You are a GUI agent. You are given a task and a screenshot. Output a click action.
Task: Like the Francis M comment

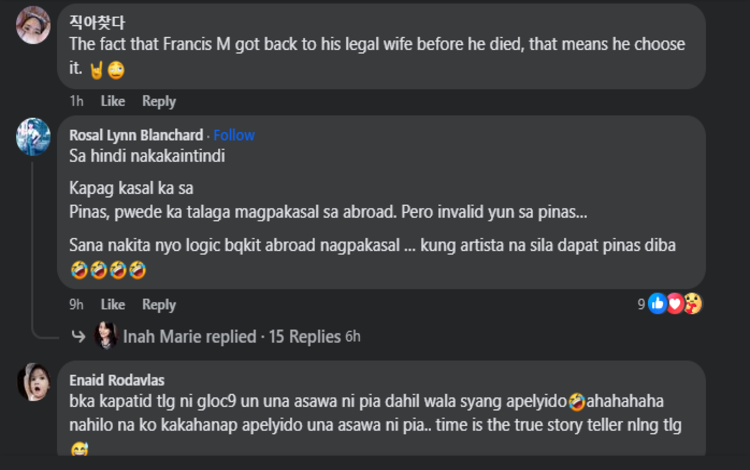(x=113, y=101)
